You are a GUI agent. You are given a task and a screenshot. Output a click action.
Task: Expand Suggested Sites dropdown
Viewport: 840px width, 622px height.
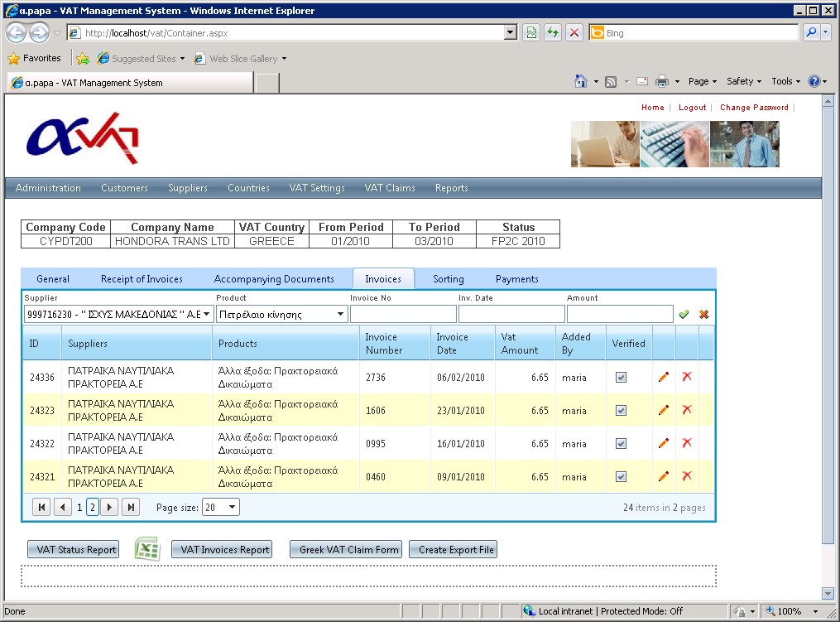coord(182,59)
